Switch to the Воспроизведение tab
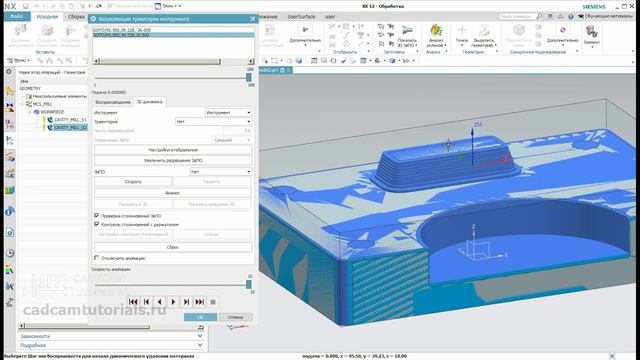640x360 pixels. coord(113,102)
